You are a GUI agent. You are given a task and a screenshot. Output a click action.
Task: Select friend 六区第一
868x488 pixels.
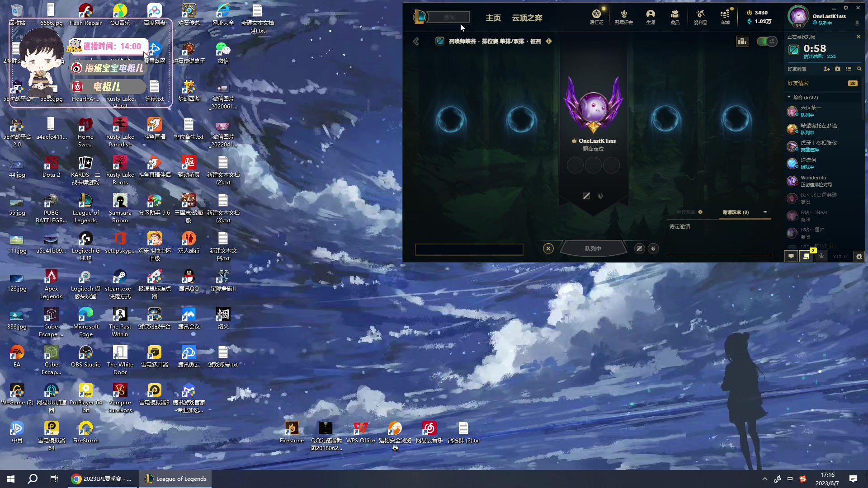click(824, 111)
